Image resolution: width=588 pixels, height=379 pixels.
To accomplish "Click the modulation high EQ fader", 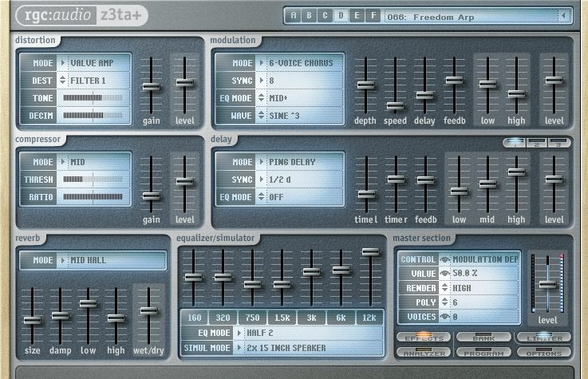I will (516, 93).
